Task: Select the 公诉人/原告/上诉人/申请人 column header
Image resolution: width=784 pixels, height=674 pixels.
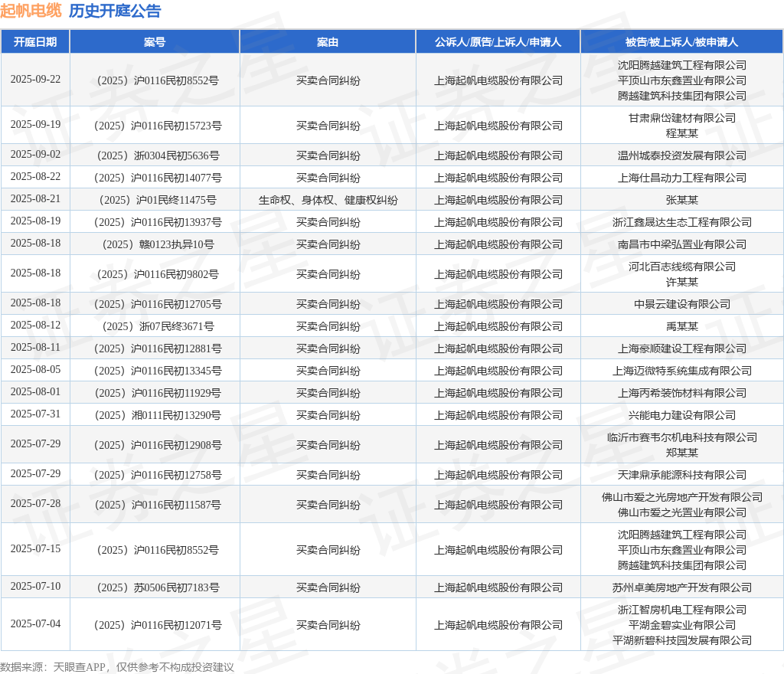Action: (498, 42)
